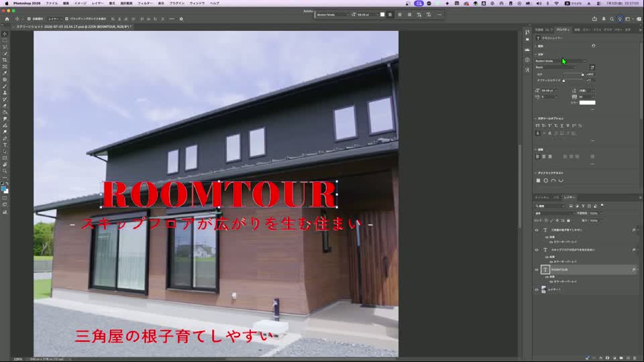The height and width of the screenshot is (362, 644).
Task: Click the arch dynamic text icon
Action: pyautogui.click(x=553, y=180)
